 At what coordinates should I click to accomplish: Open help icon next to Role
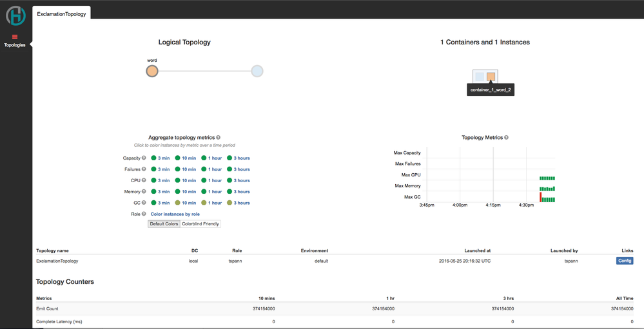tap(144, 214)
